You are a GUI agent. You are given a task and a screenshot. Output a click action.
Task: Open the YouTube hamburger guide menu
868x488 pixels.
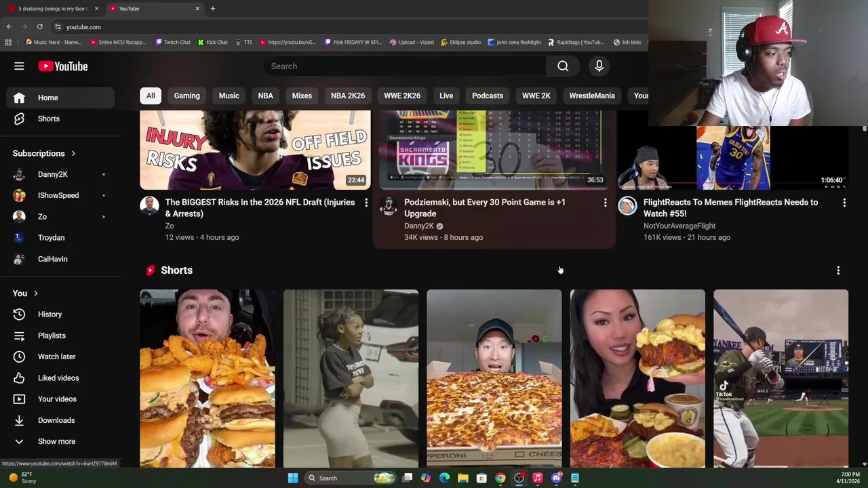click(x=19, y=66)
